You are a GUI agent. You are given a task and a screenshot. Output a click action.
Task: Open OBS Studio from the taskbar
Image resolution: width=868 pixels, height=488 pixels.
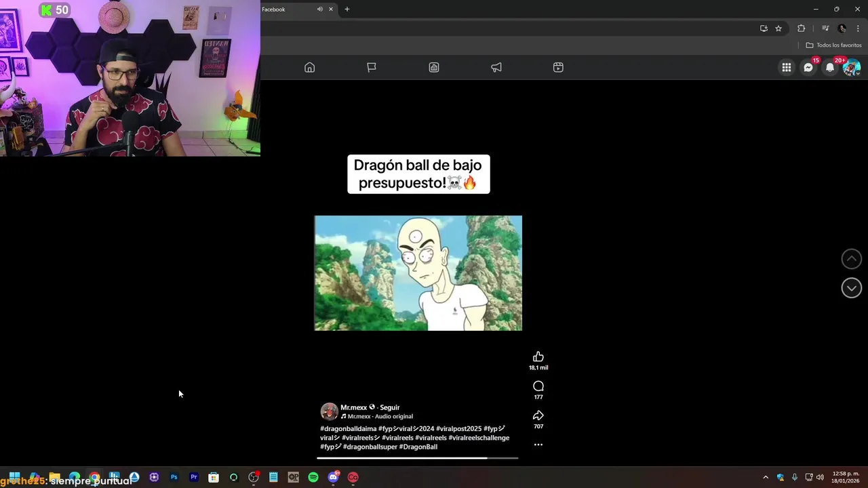click(254, 477)
